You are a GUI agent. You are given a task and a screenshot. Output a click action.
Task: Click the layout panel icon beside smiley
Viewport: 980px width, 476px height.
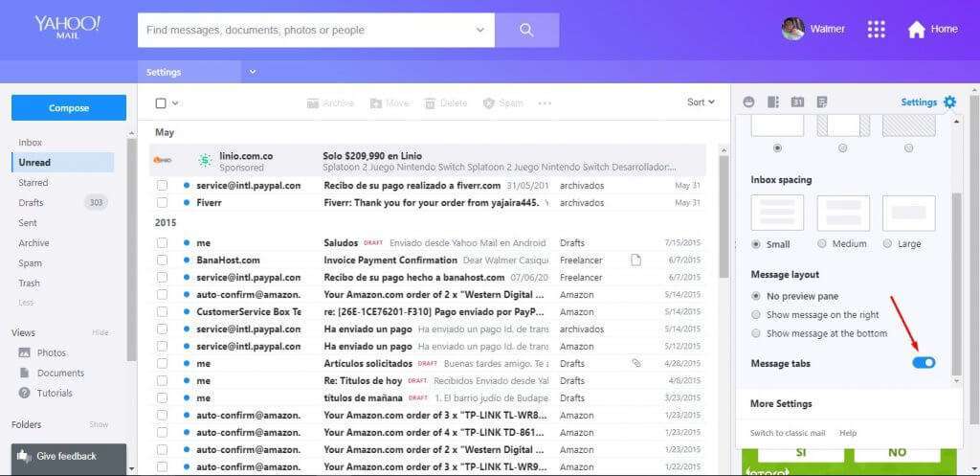pos(773,102)
